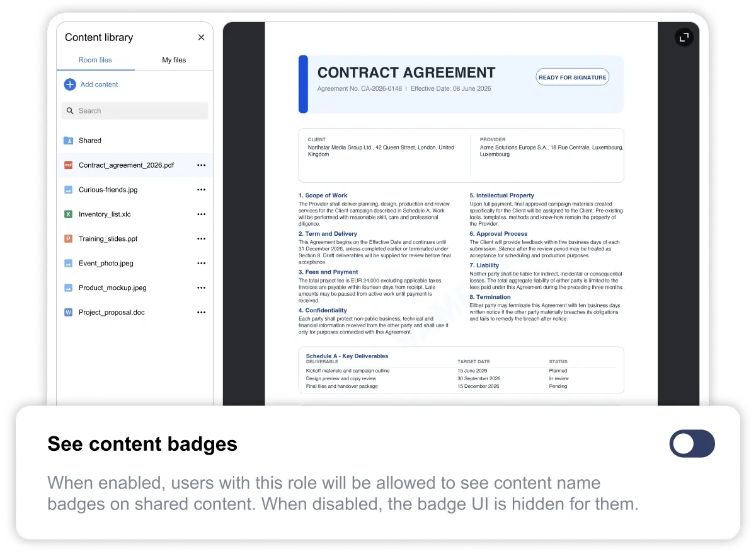756x553 pixels.
Task: Click the Word icon of Project_proposal.doc
Action: click(69, 313)
